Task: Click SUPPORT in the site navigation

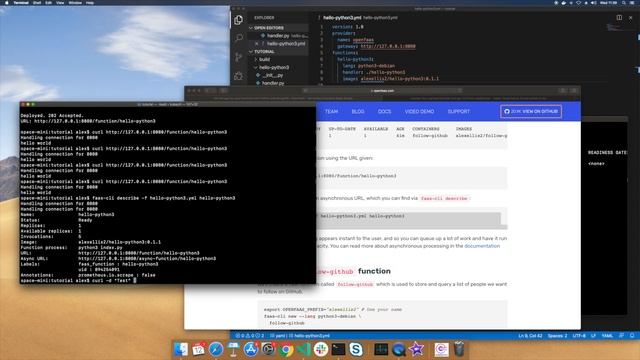Action: (459, 111)
